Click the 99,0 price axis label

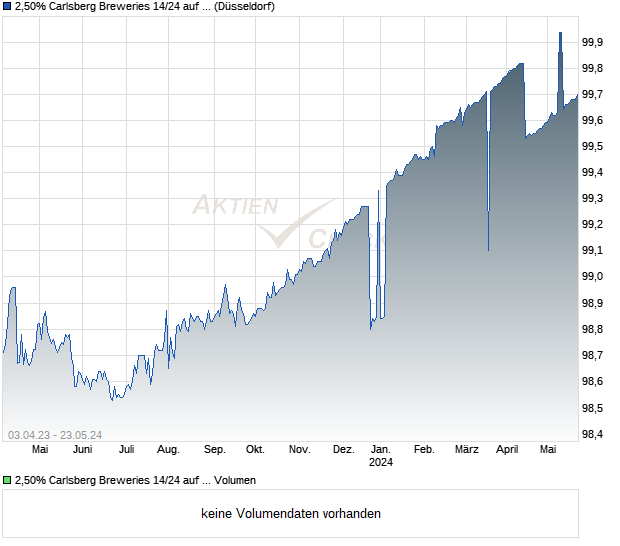(592, 276)
